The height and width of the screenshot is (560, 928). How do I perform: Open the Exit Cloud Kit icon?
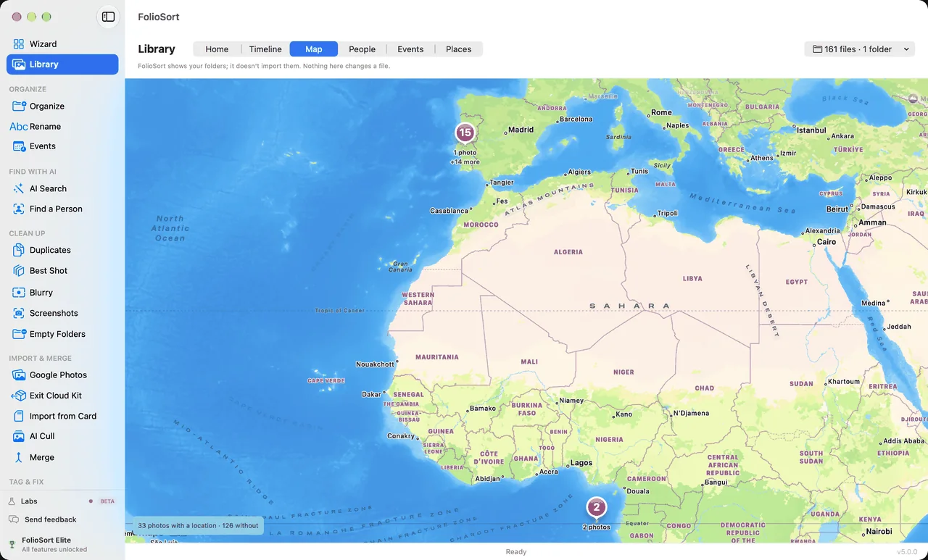(x=19, y=396)
